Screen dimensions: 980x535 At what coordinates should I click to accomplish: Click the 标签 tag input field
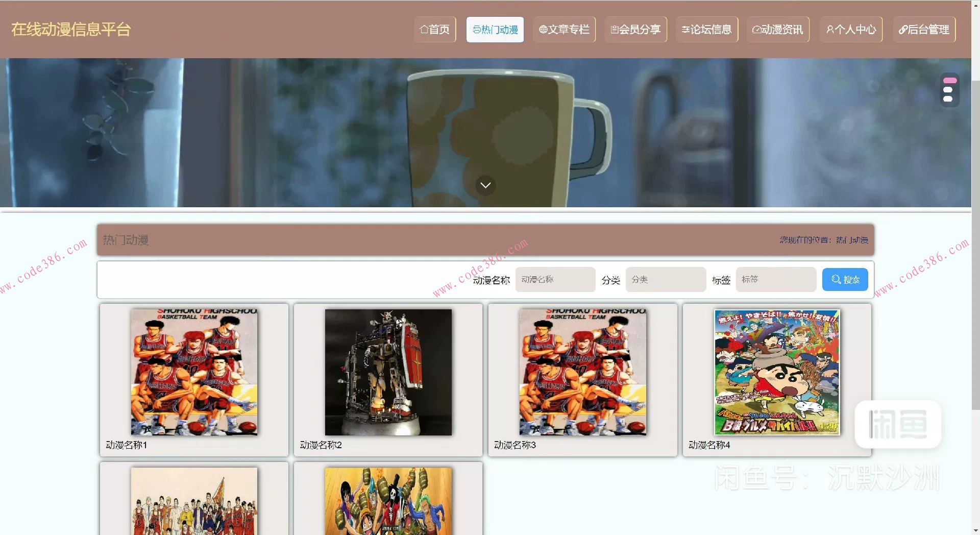[776, 280]
